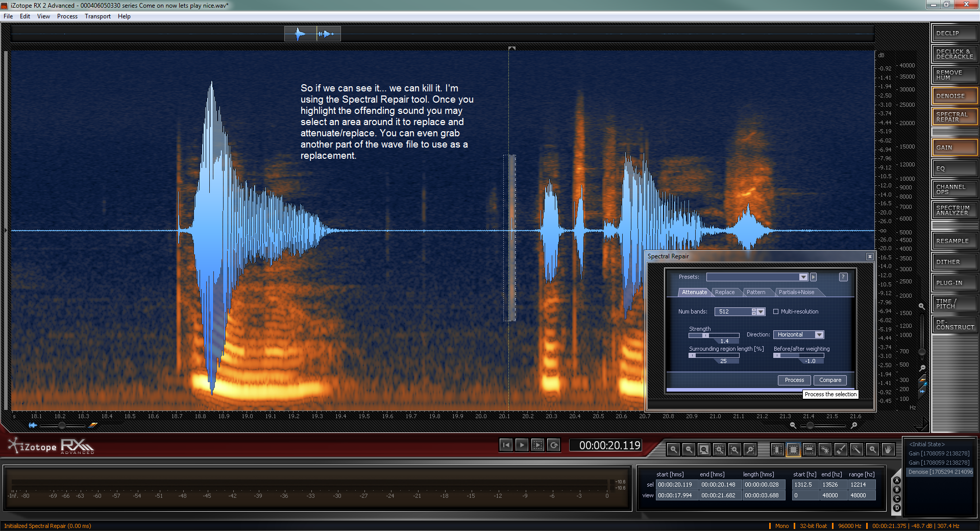
Task: Click the Before/after weighting slider
Action: click(799, 355)
